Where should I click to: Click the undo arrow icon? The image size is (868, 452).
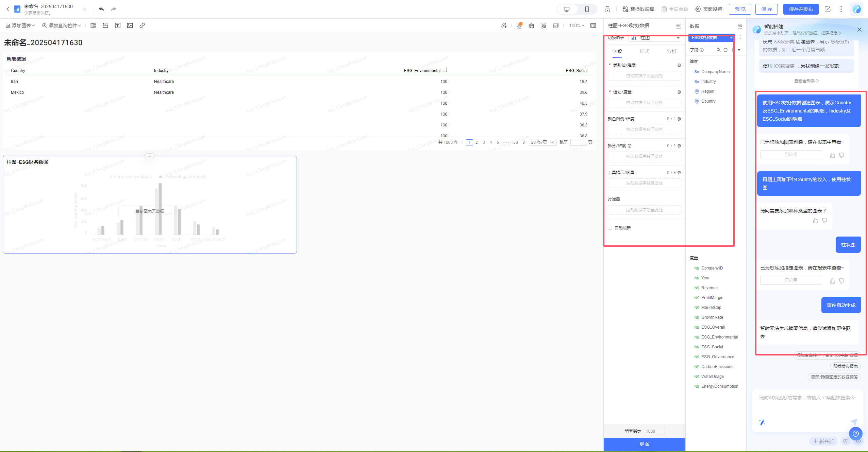coord(101,9)
